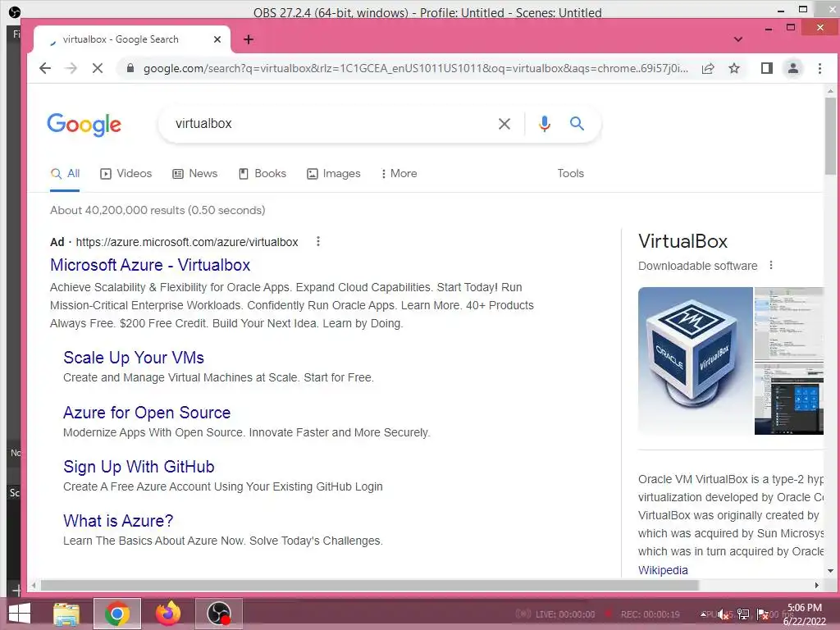Click the vertical page scrollbar thumb

click(830, 137)
